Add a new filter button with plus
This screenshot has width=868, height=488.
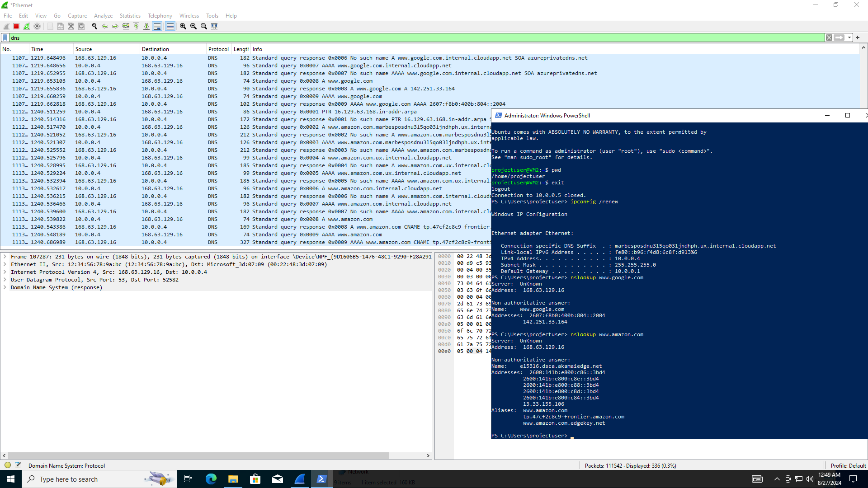pyautogui.click(x=858, y=38)
